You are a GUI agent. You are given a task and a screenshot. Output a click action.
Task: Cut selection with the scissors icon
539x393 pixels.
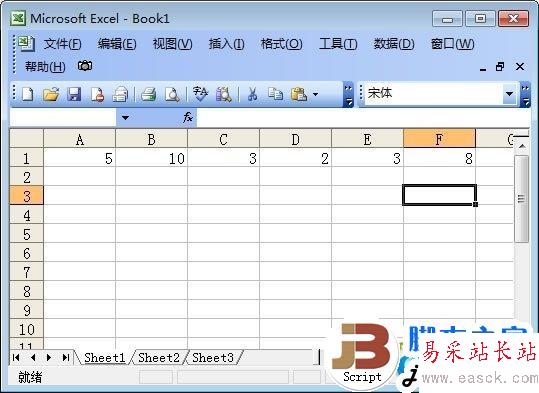(x=252, y=94)
